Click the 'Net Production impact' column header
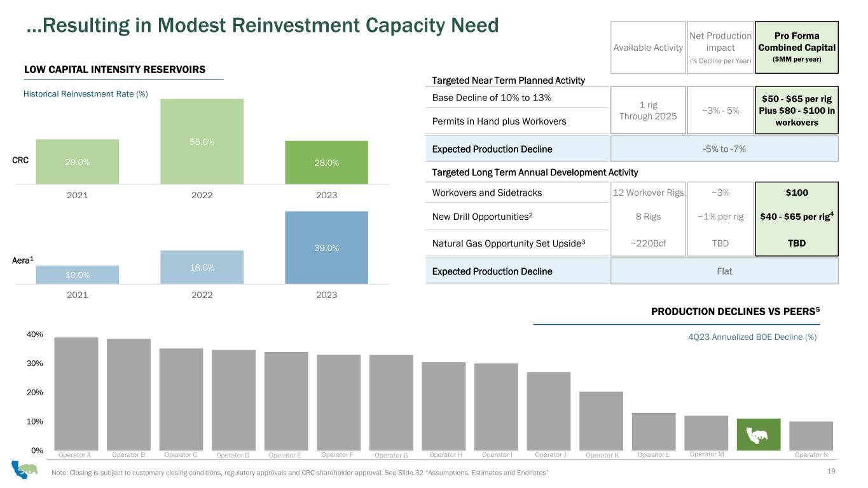 [x=720, y=47]
